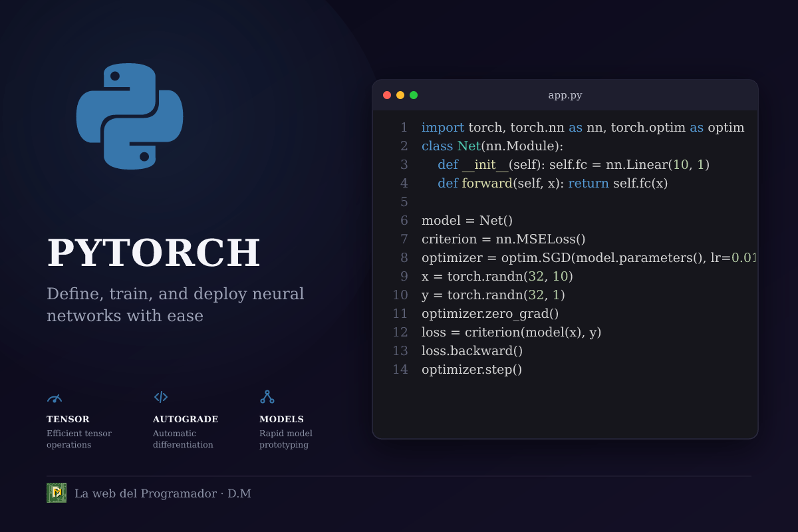Click the red close dot in app.py window
Image resolution: width=798 pixels, height=532 pixels.
[387, 95]
